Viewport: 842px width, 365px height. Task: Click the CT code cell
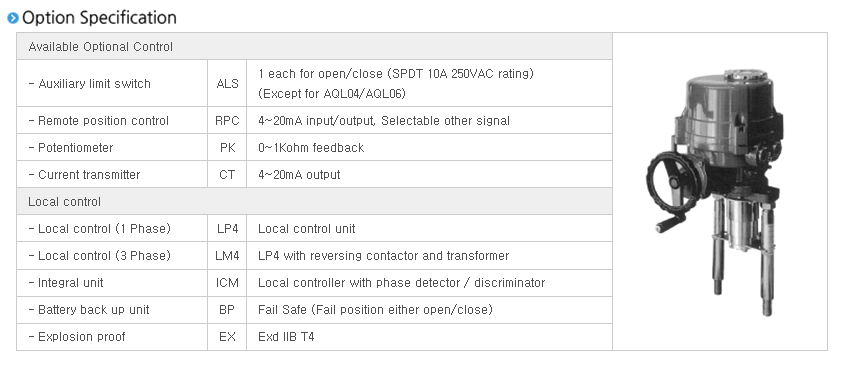pos(227,174)
